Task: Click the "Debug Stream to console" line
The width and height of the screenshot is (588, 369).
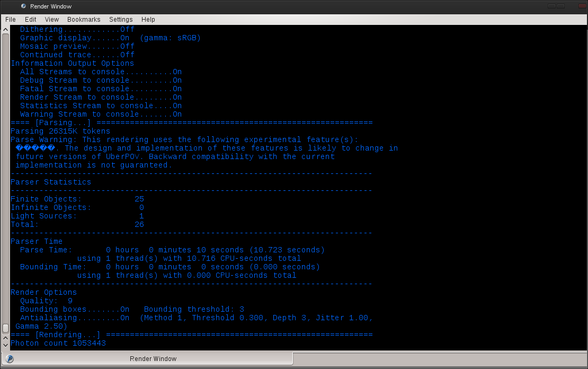Action: (x=101, y=81)
